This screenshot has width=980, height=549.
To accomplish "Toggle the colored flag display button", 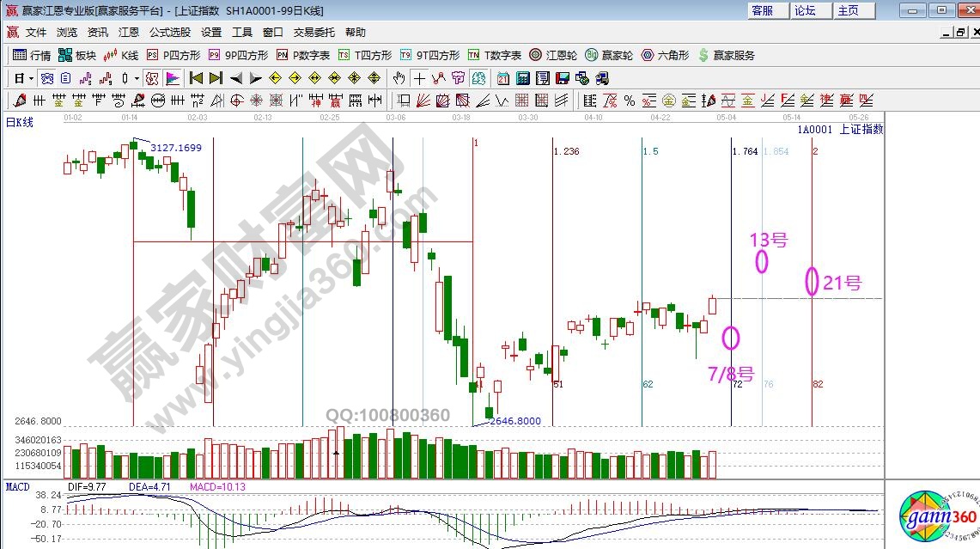I will tap(173, 78).
